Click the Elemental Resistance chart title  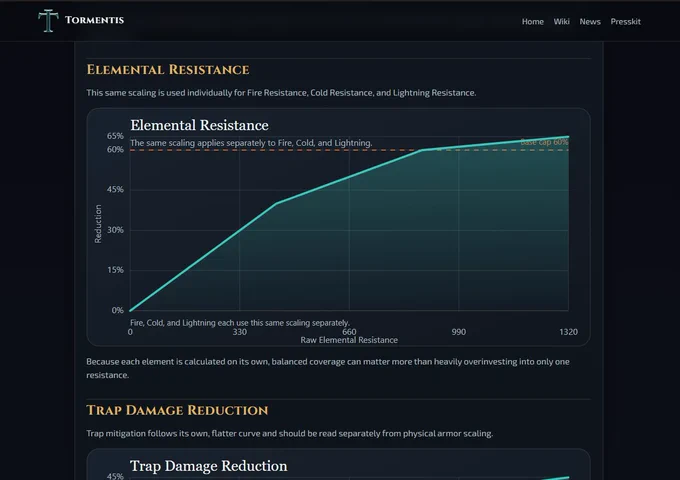[x=199, y=125]
